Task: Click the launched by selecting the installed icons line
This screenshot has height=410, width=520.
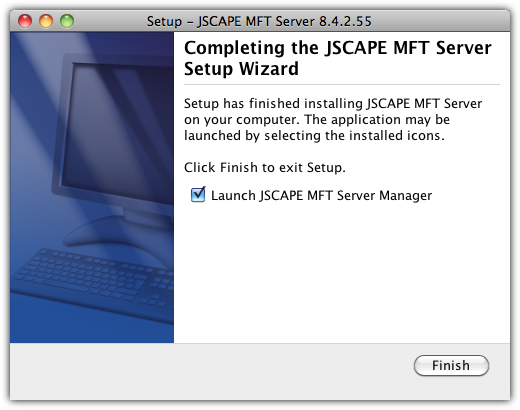Action: click(314, 136)
